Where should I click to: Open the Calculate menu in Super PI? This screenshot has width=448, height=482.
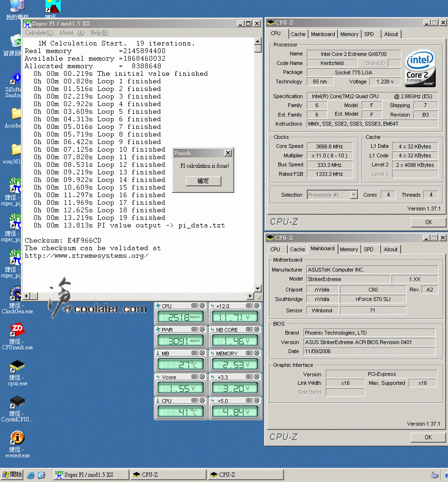[39, 33]
